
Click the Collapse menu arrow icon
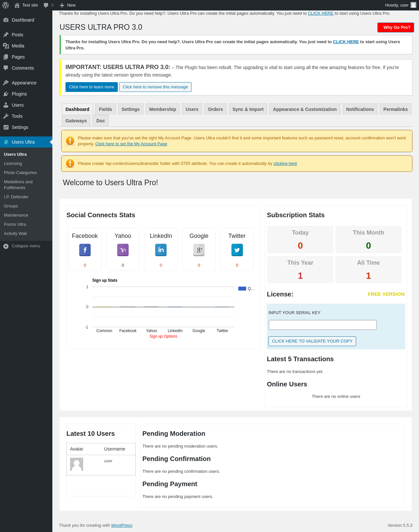tap(6, 246)
